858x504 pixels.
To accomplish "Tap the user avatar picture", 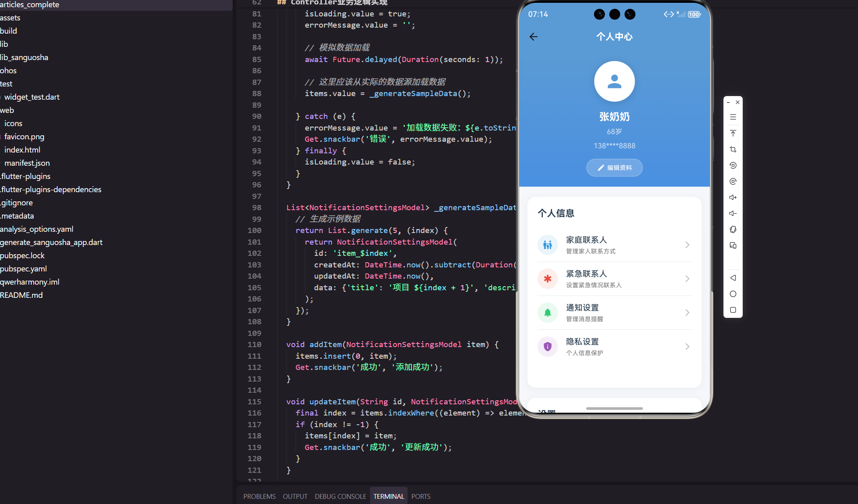I will click(x=614, y=81).
